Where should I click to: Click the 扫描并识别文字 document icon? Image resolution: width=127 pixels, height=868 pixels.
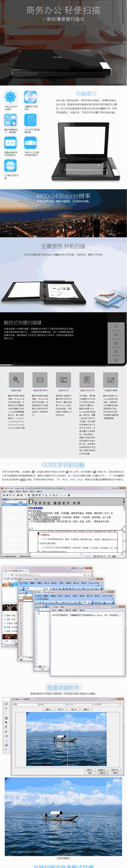87,380
